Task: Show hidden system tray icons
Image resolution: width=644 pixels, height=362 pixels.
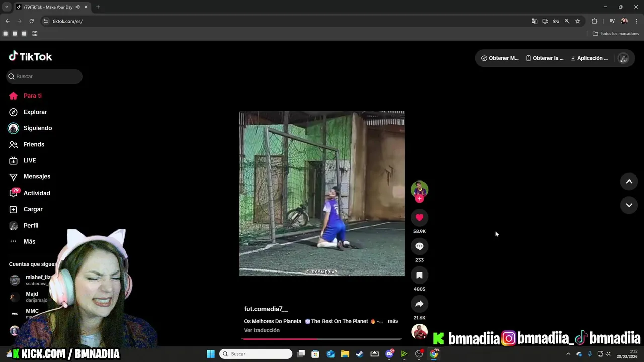Action: point(568,354)
